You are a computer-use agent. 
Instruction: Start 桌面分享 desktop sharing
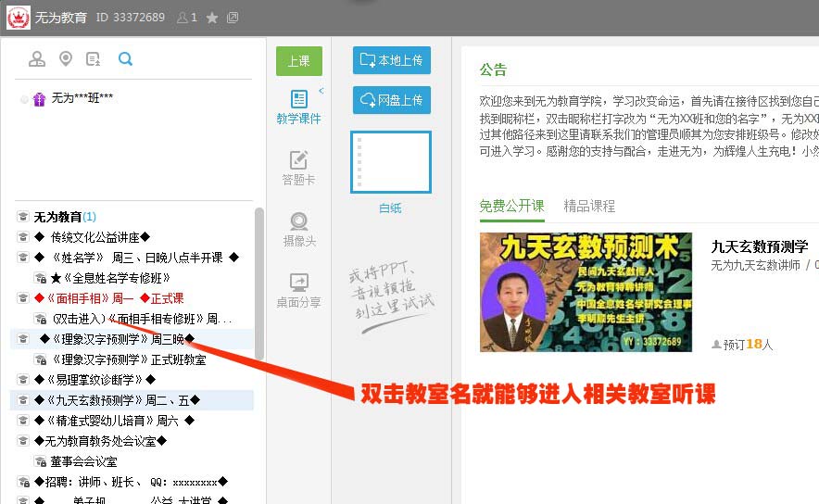pos(298,291)
